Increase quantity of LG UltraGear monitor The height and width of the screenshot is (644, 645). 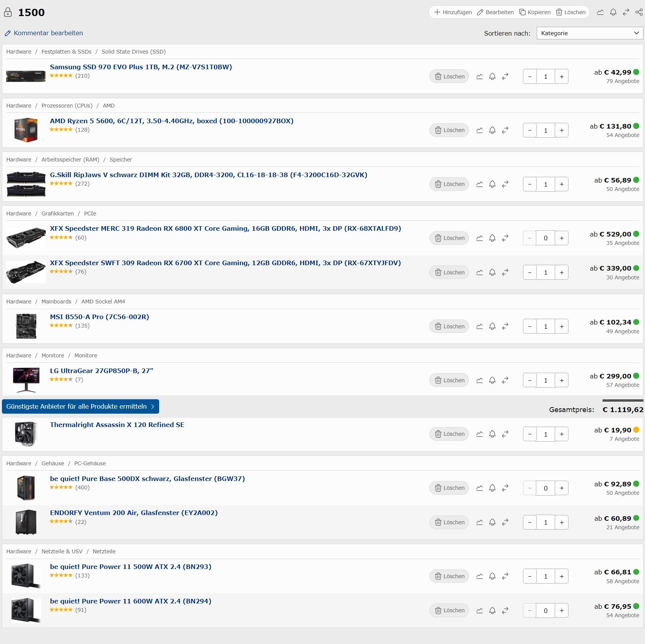pyautogui.click(x=562, y=380)
